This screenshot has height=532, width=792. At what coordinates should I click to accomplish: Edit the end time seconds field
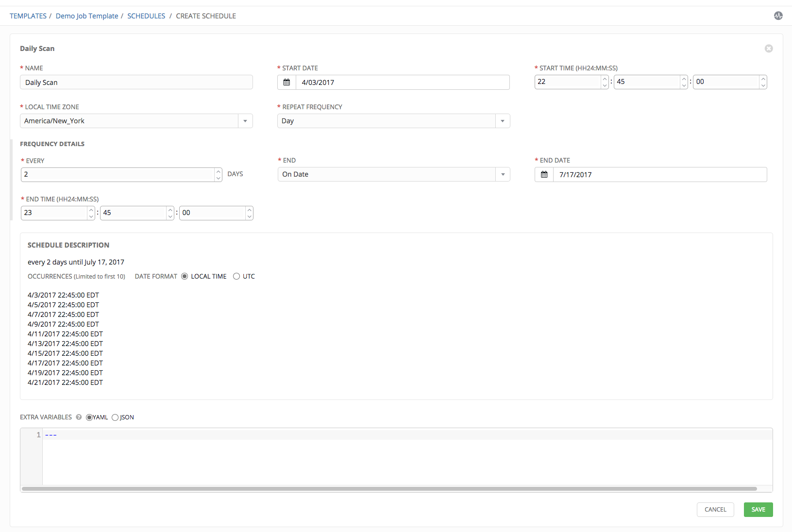[213, 213]
